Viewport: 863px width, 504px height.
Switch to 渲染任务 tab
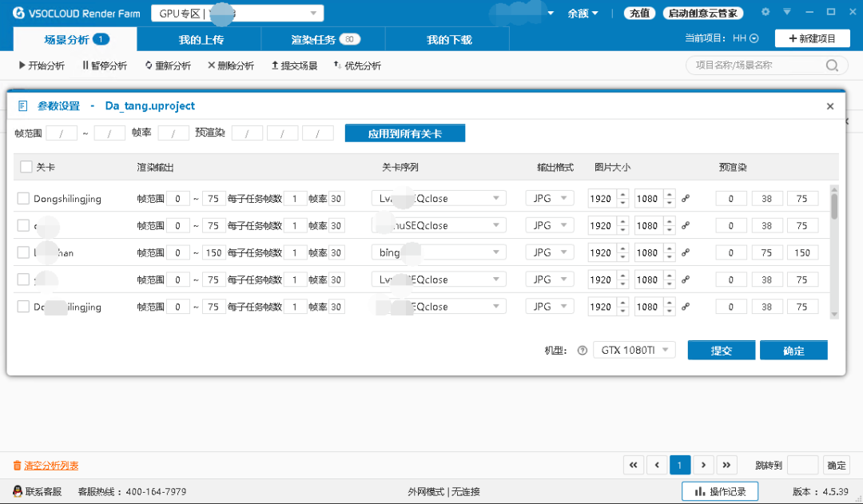point(324,40)
